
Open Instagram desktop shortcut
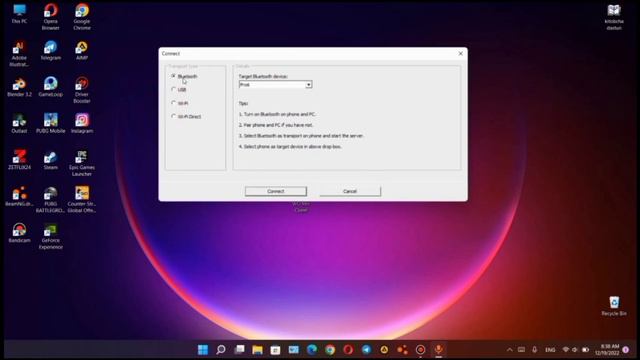pyautogui.click(x=82, y=124)
